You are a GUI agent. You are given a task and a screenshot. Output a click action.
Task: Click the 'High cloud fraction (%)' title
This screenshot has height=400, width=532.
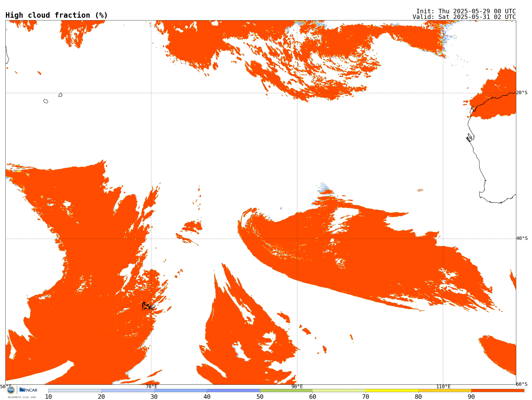coord(57,15)
